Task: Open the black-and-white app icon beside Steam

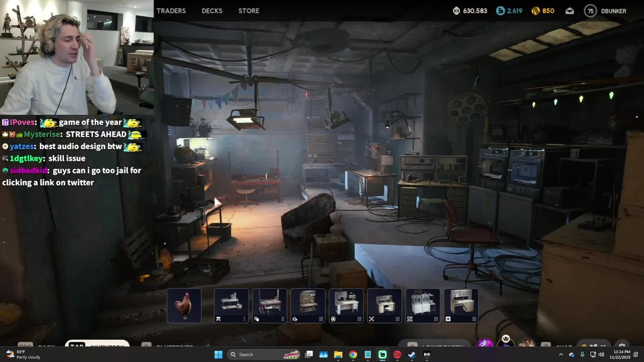Action: click(x=427, y=354)
